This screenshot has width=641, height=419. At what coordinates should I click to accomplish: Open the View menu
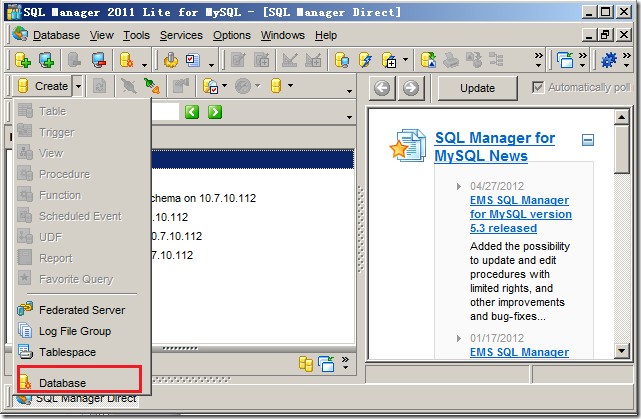(x=101, y=36)
